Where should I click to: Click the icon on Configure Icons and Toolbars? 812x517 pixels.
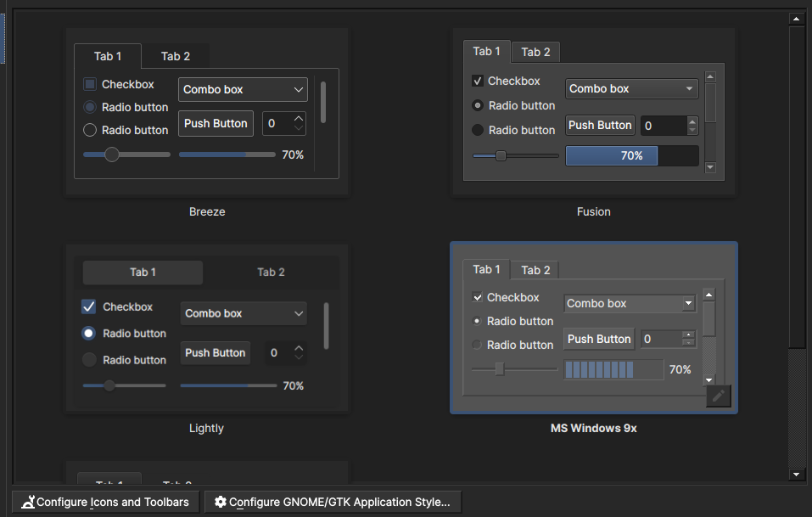tap(28, 502)
